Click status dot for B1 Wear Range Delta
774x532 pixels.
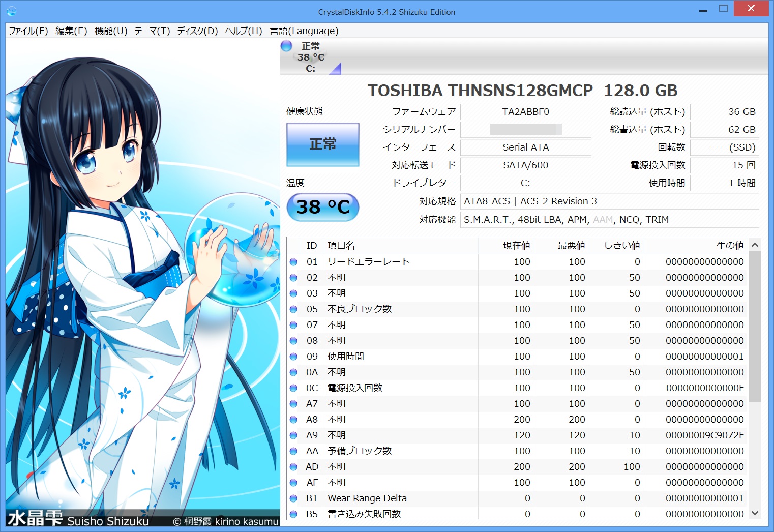[x=293, y=498]
